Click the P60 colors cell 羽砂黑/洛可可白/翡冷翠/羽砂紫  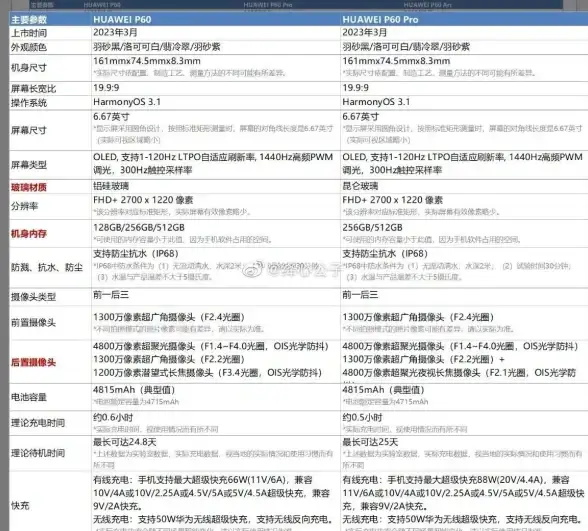tap(157, 47)
